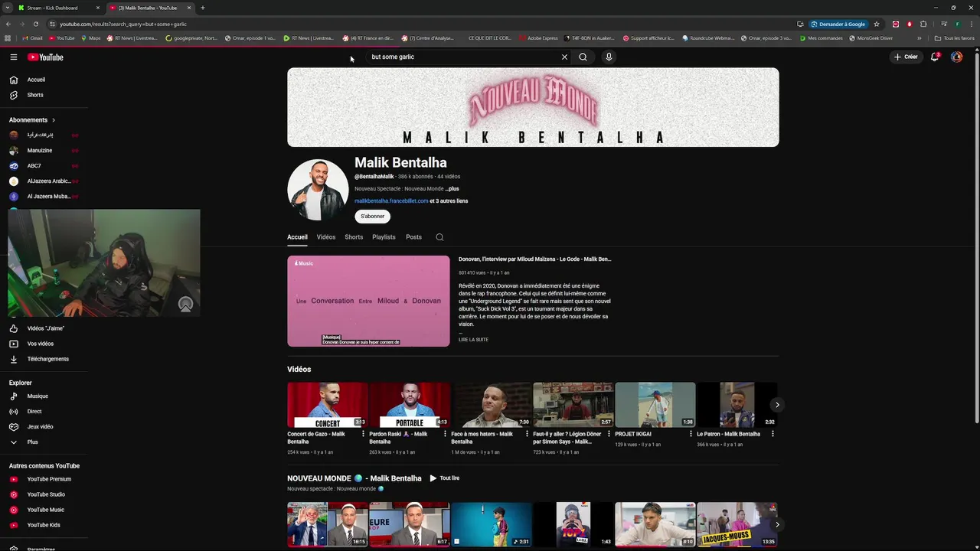
Task: Run search with the magnifier button
Action: [583, 57]
